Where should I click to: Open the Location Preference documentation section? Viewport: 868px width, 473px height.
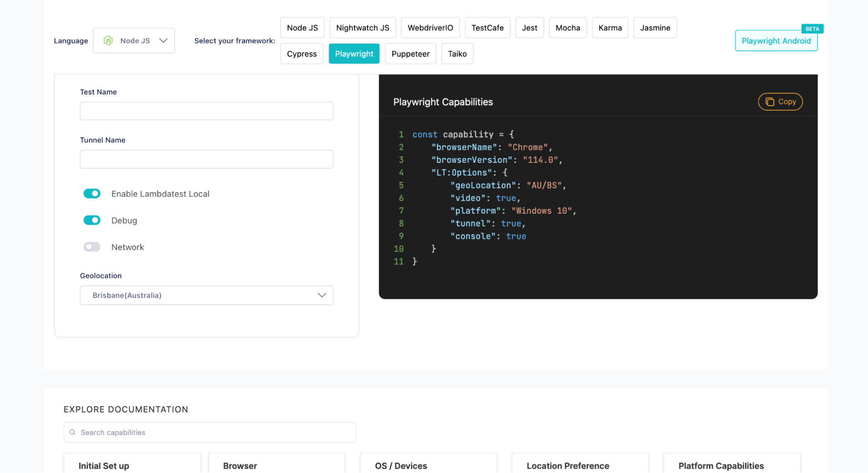568,466
